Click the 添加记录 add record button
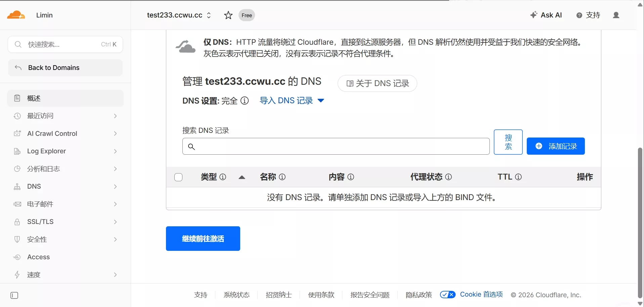This screenshot has height=307, width=644. [556, 146]
